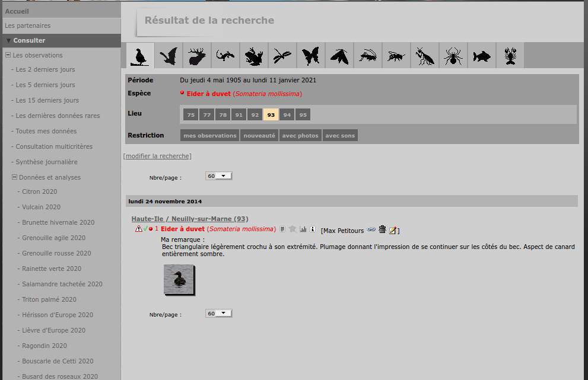Open the "Les partenaires" menu item
588x380 pixels.
tap(28, 25)
